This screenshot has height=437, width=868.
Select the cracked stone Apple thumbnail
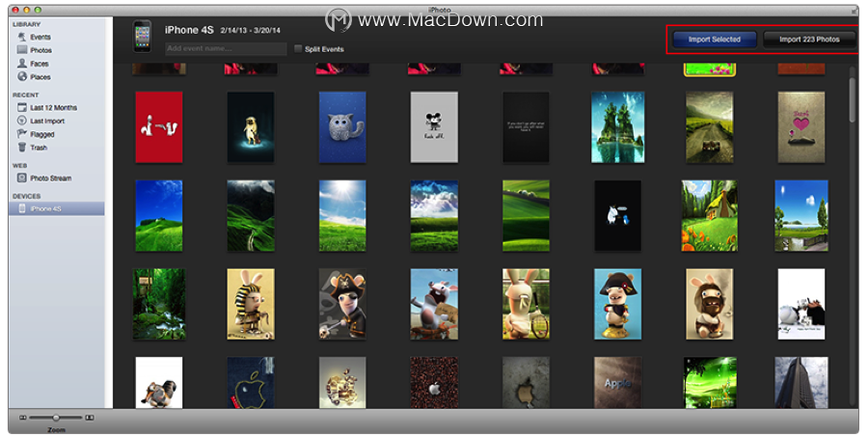pyautogui.click(x=526, y=383)
